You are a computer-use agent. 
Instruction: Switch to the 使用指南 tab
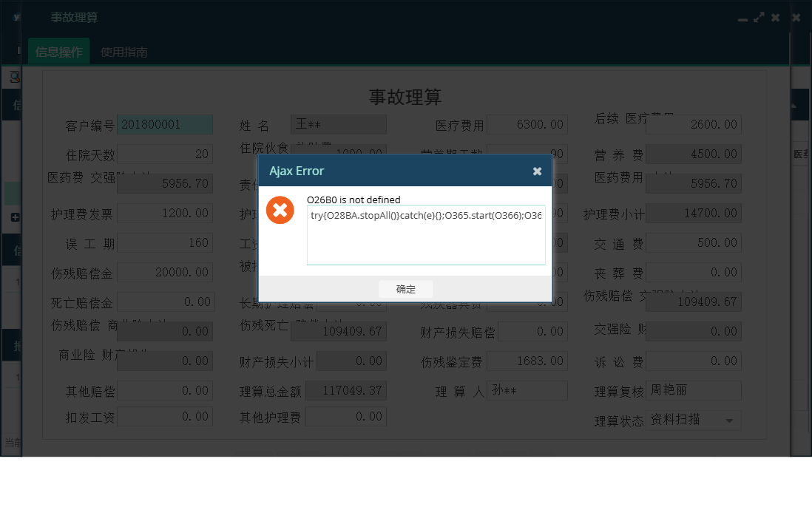124,52
